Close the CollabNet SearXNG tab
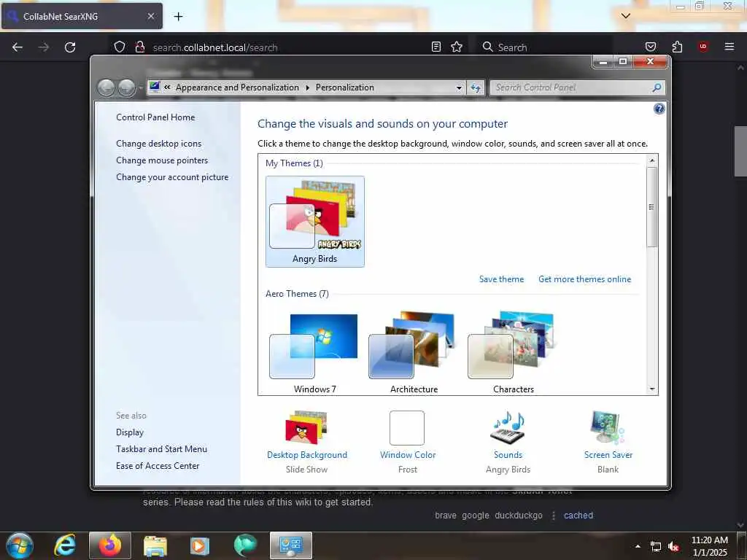747x560 pixels. coord(150,16)
